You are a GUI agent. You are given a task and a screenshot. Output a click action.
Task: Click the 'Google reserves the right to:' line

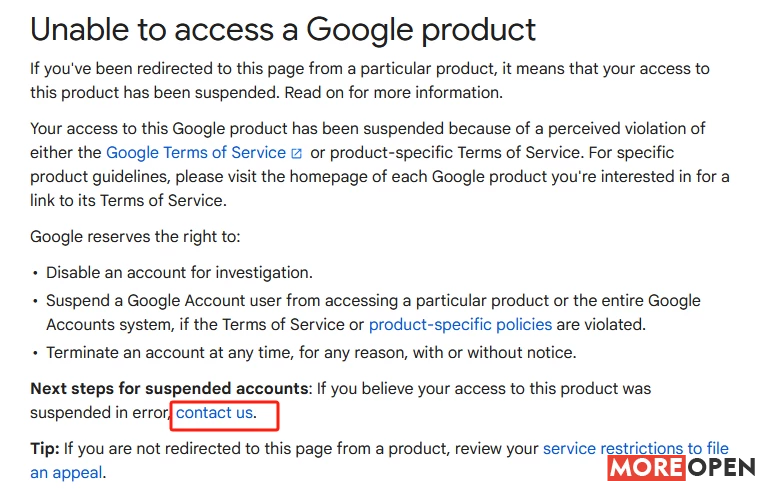pyautogui.click(x=135, y=237)
